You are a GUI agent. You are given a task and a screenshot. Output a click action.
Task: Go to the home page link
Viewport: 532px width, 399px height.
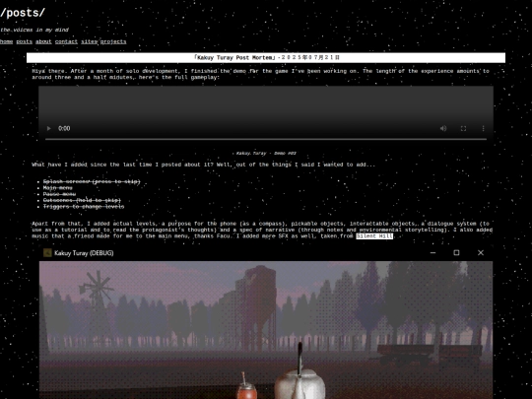click(6, 41)
